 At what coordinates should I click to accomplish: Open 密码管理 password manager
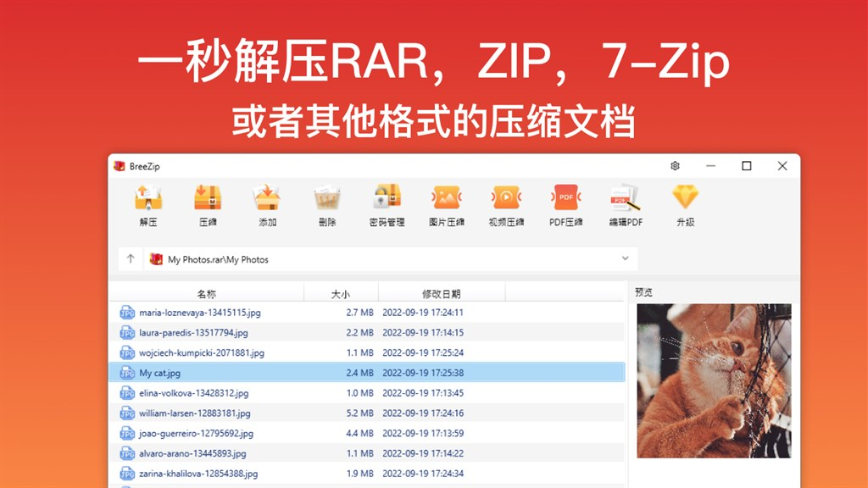(x=389, y=206)
